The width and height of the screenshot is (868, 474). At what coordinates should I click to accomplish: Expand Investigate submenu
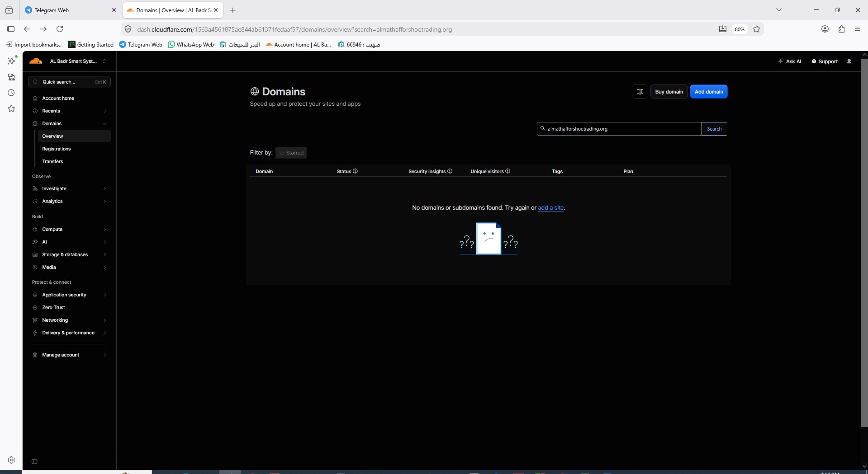70,188
